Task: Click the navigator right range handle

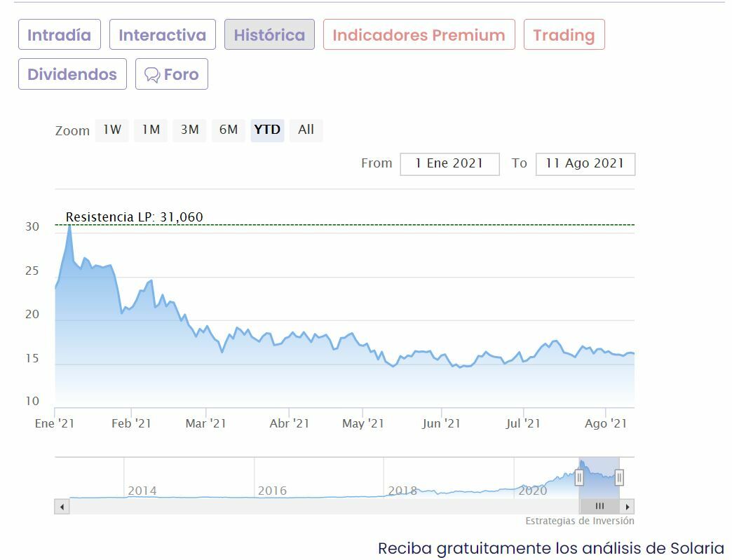Action: click(x=619, y=478)
